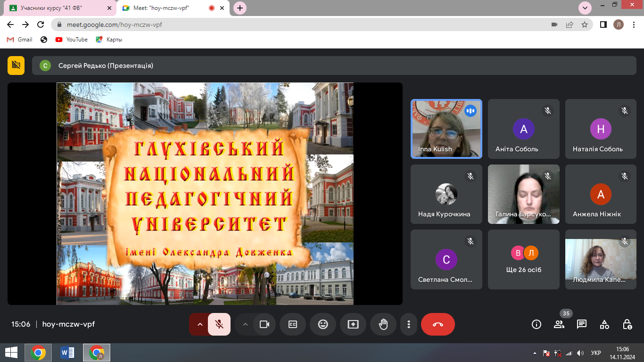644x362 pixels.
Task: Click the present screen icon
Action: [353, 324]
